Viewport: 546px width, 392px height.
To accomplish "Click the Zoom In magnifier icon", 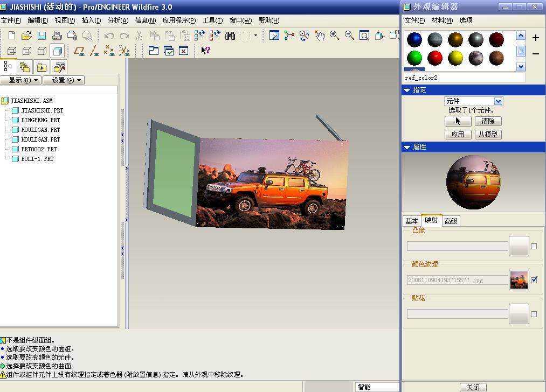I will tap(334, 36).
